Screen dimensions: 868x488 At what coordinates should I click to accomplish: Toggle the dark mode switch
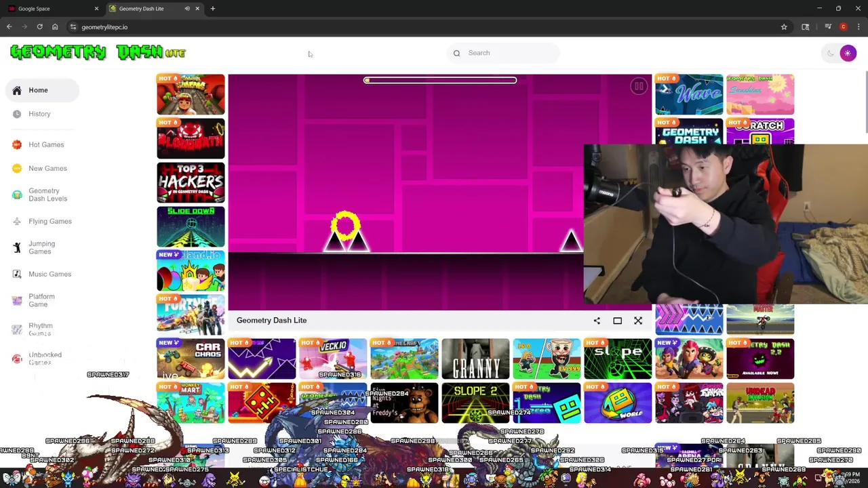(x=840, y=53)
